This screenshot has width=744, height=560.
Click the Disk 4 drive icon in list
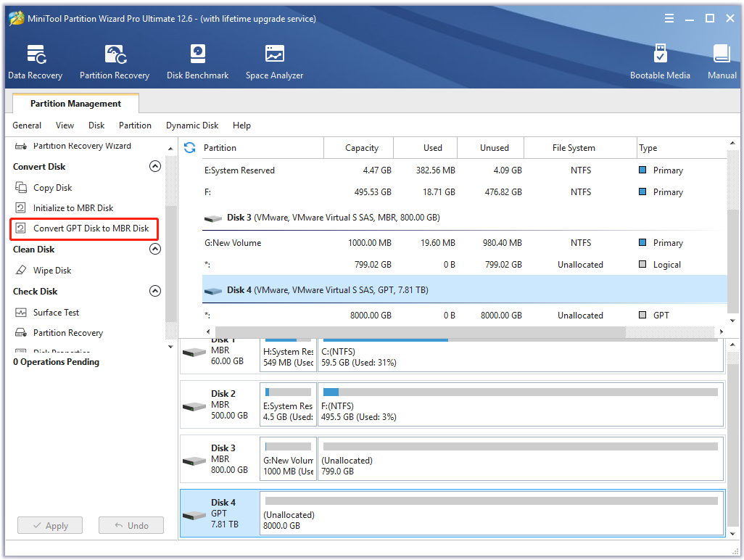(x=213, y=290)
